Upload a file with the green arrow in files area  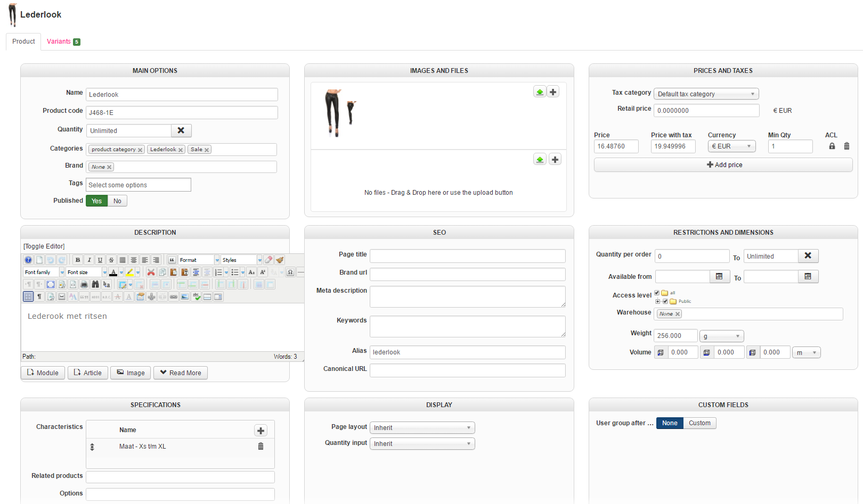(540, 159)
